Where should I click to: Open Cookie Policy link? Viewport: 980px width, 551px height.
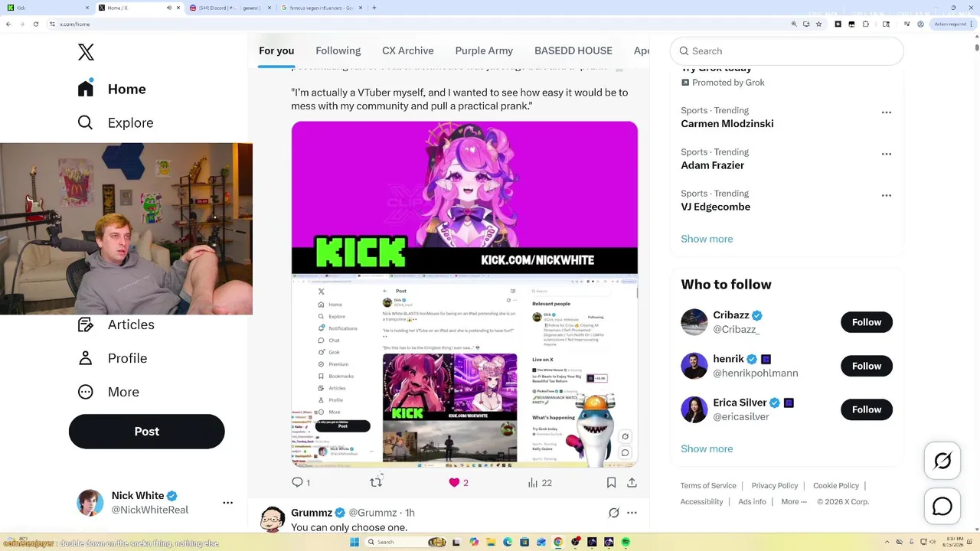click(836, 485)
